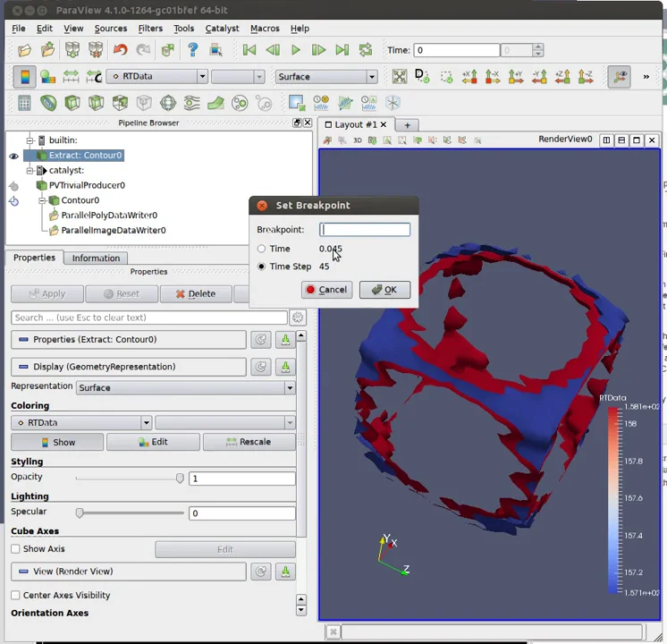
Task: Open Representation Surface dropdown in Properties
Action: (x=186, y=388)
